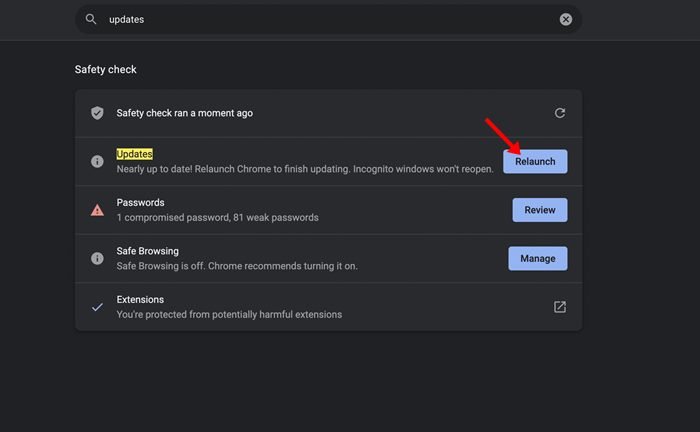Click the shield icon in Safety check
The image size is (700, 432).
pos(97,113)
